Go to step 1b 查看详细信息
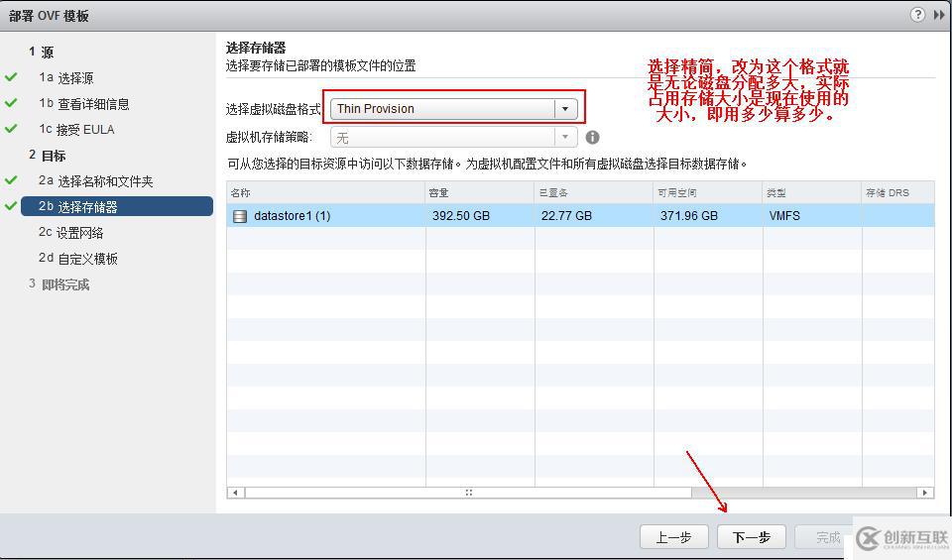Viewport: 952px width, 560px height. [83, 104]
